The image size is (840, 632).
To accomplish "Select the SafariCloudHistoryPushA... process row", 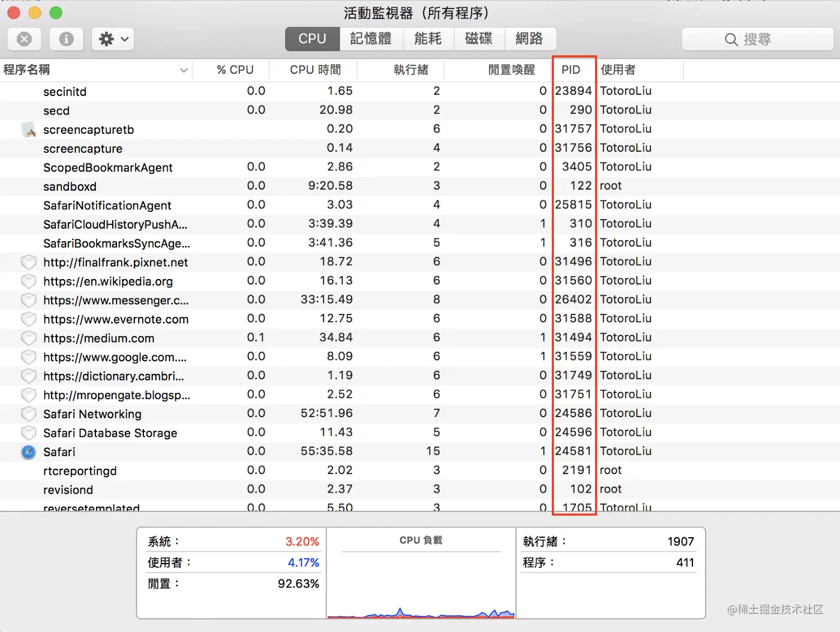I will [x=420, y=224].
